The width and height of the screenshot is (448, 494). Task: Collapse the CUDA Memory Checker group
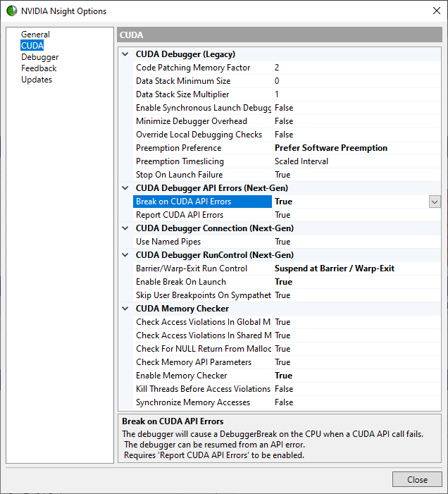pos(125,309)
